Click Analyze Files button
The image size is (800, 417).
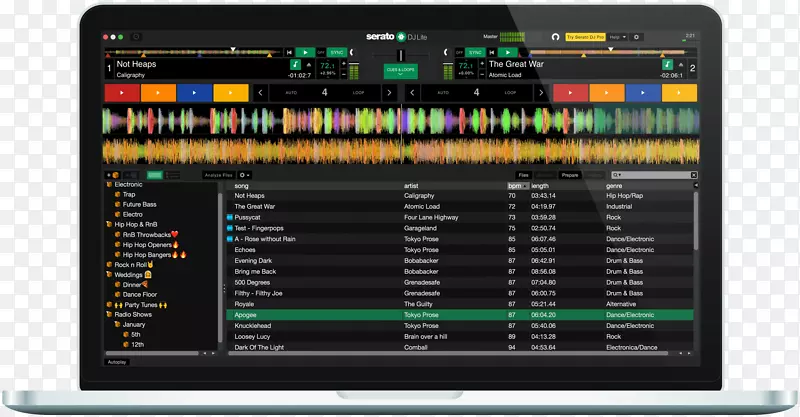click(218, 175)
